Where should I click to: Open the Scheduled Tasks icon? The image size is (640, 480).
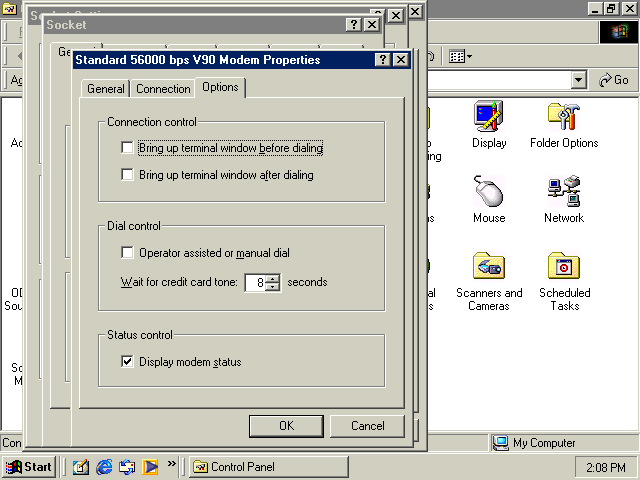pyautogui.click(x=564, y=281)
